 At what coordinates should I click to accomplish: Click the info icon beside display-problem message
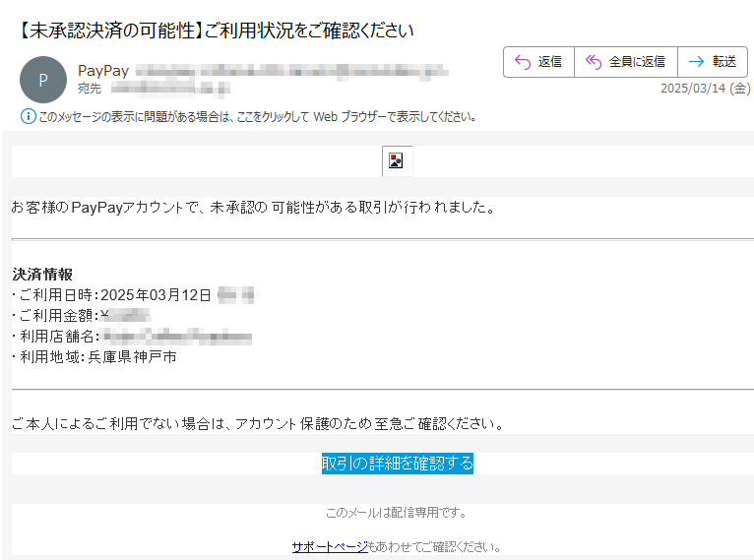coord(28,117)
